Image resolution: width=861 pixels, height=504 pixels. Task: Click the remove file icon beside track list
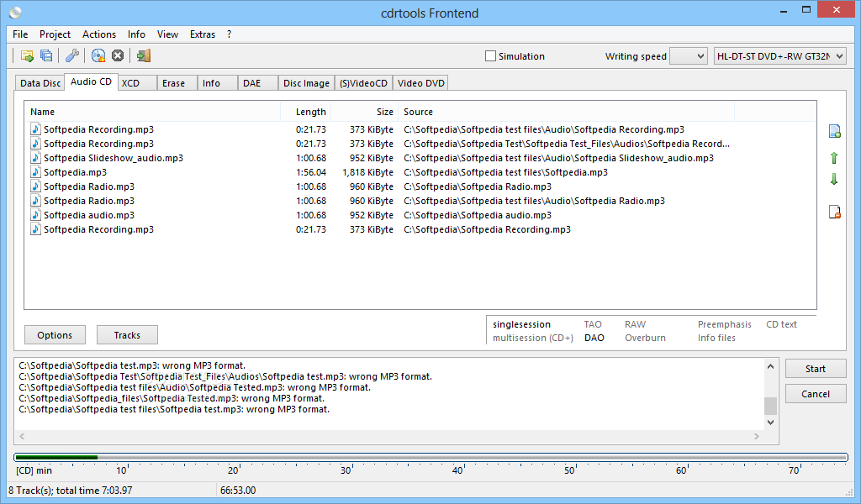pos(834,212)
